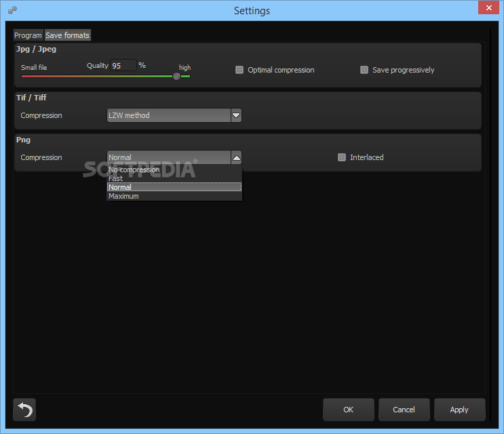This screenshot has height=434, width=504.
Task: Click the Quality percentage input field
Action: pos(123,66)
